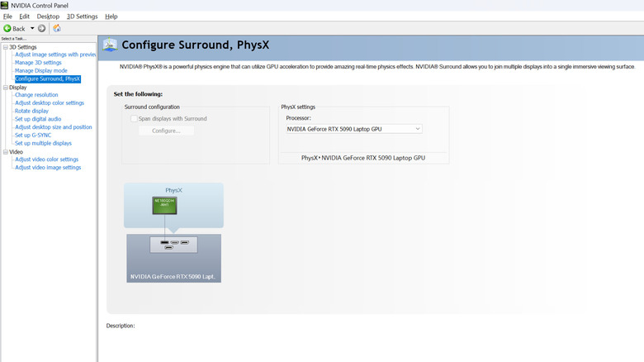Image resolution: width=644 pixels, height=362 pixels.
Task: Click the Video tree label
Action: (x=16, y=152)
